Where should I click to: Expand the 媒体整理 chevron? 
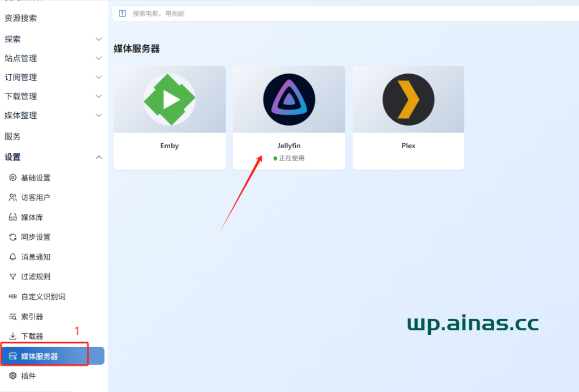tap(98, 115)
